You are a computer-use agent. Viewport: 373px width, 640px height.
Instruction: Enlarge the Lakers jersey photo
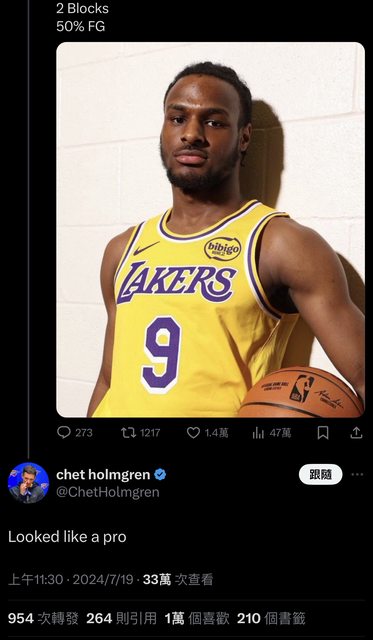211,230
